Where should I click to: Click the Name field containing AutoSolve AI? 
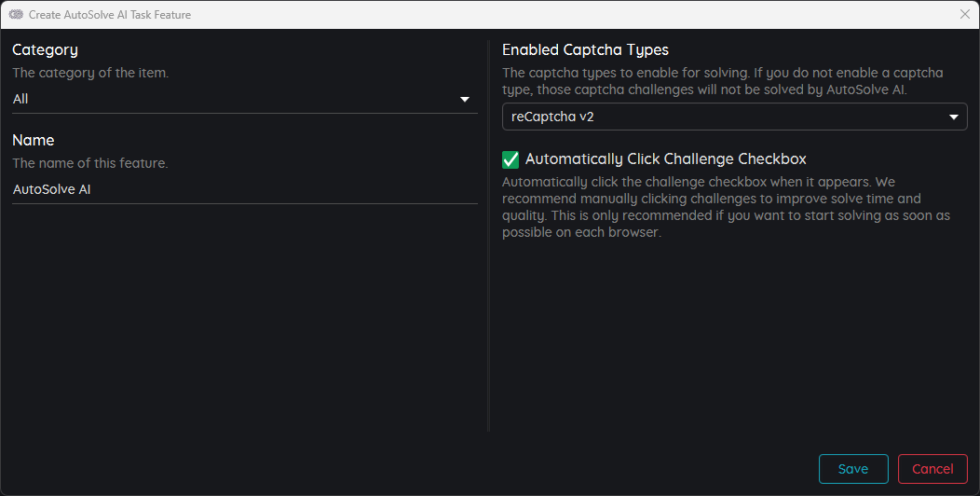244,189
